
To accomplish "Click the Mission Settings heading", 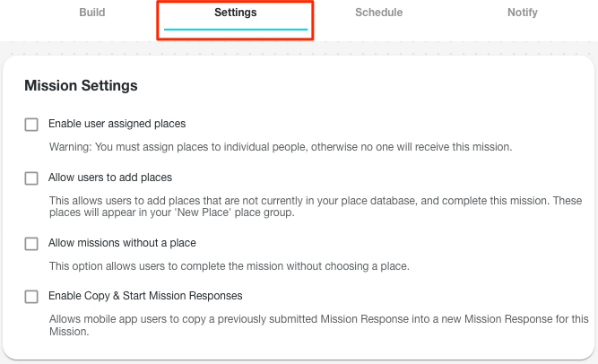I will click(x=81, y=86).
